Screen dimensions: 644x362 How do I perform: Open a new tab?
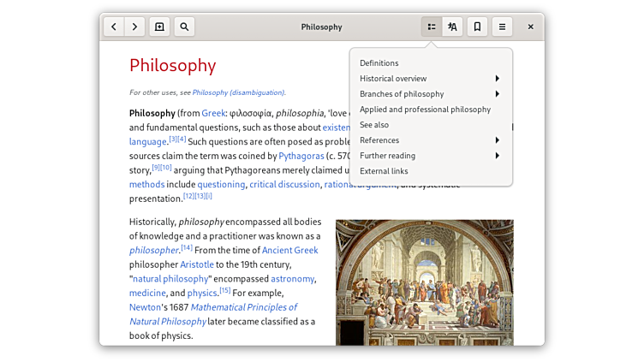click(x=159, y=27)
